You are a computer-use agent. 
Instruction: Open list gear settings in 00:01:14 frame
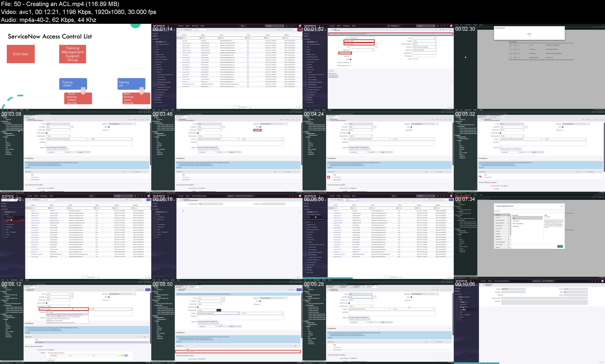(x=278, y=30)
